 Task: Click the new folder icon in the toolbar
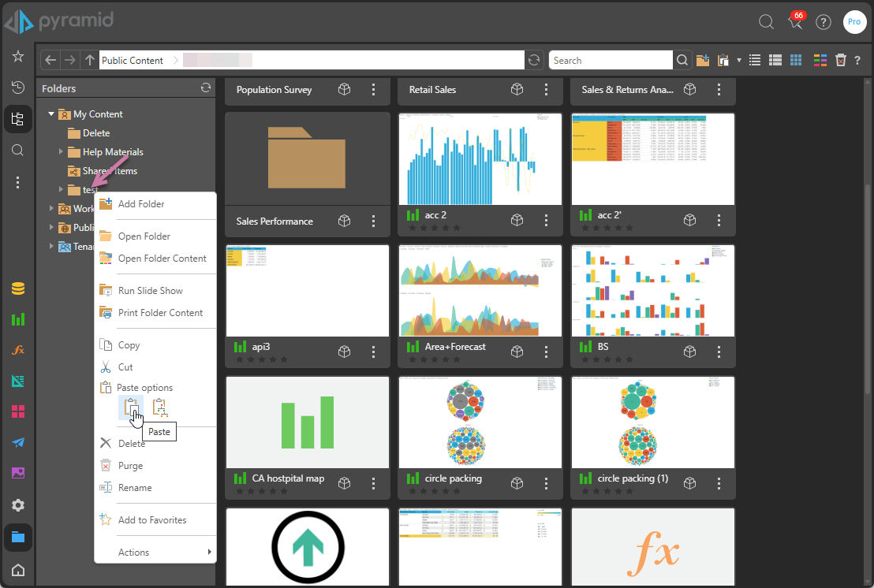[x=703, y=61]
